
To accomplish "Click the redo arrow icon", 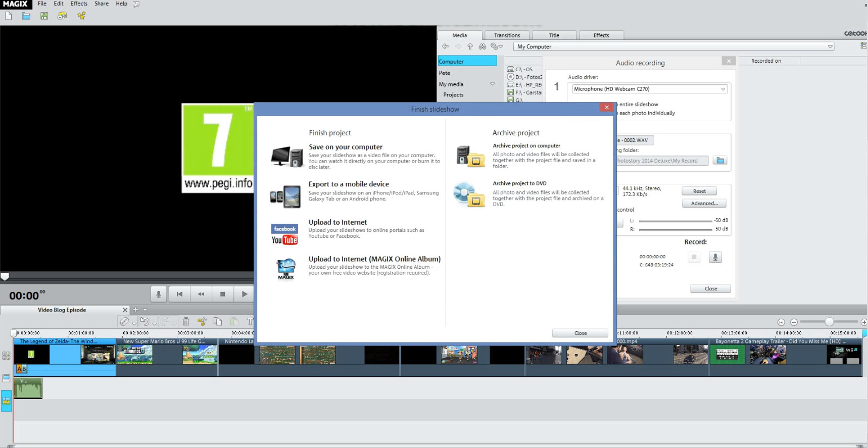I will click(x=165, y=321).
